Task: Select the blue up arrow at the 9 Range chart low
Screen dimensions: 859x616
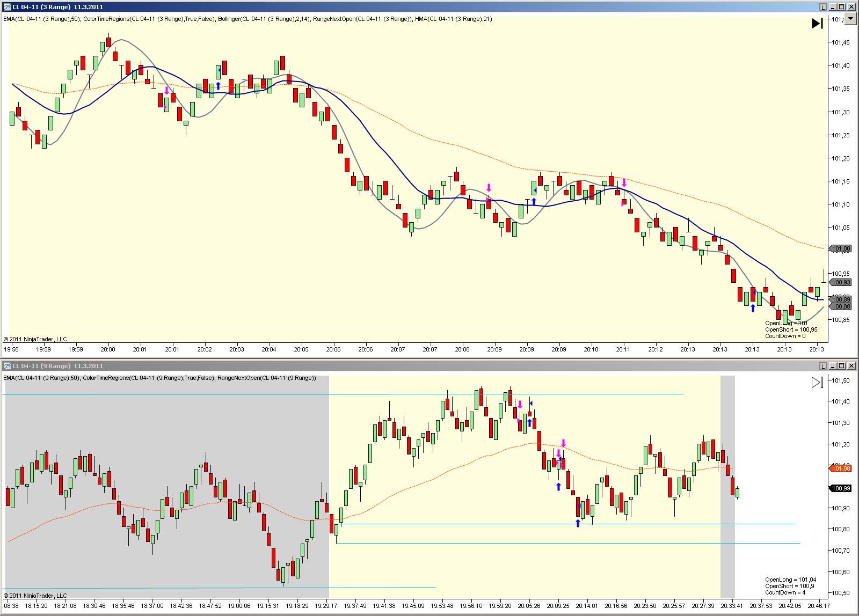Action: [578, 523]
